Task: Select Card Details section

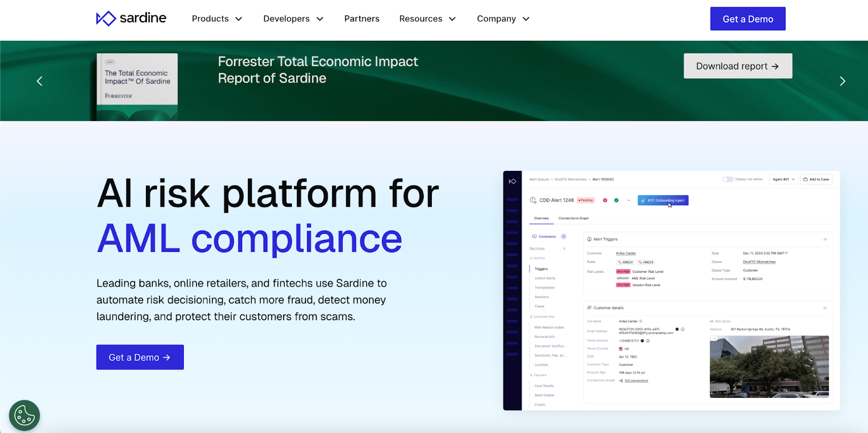Action: 544,386
